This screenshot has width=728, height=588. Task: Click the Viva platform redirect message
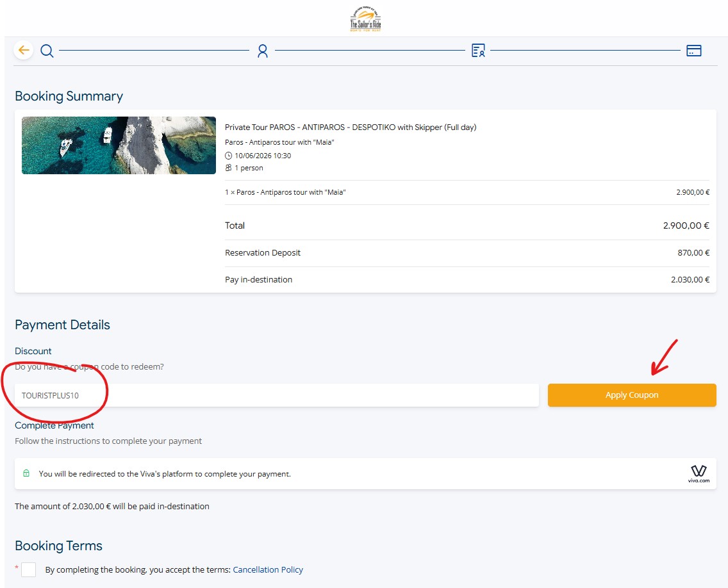point(165,474)
